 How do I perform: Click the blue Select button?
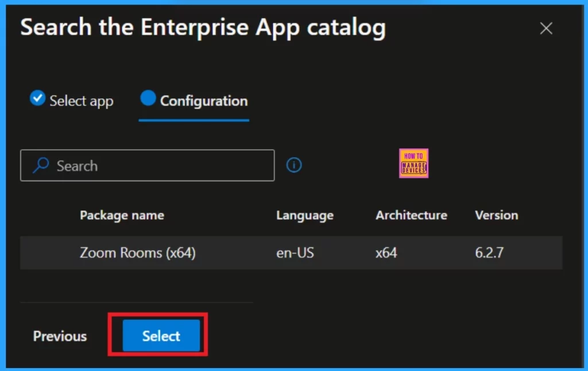[x=161, y=336]
